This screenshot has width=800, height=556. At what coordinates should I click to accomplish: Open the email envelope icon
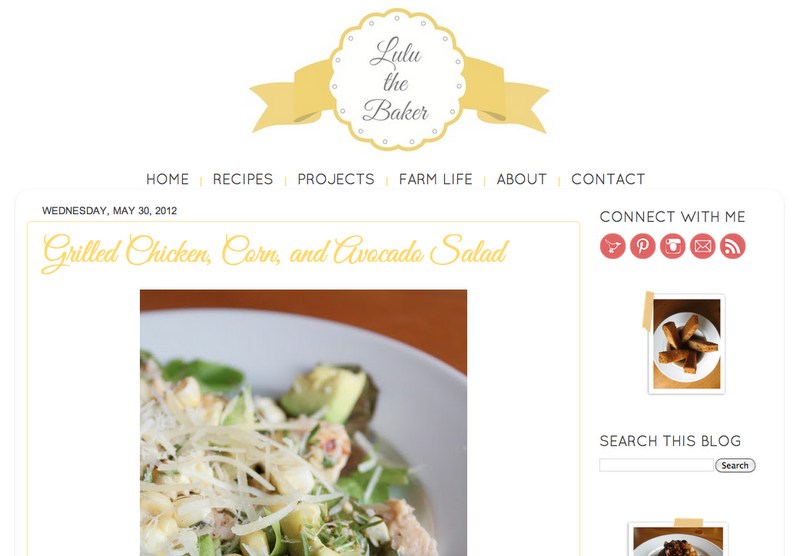703,246
